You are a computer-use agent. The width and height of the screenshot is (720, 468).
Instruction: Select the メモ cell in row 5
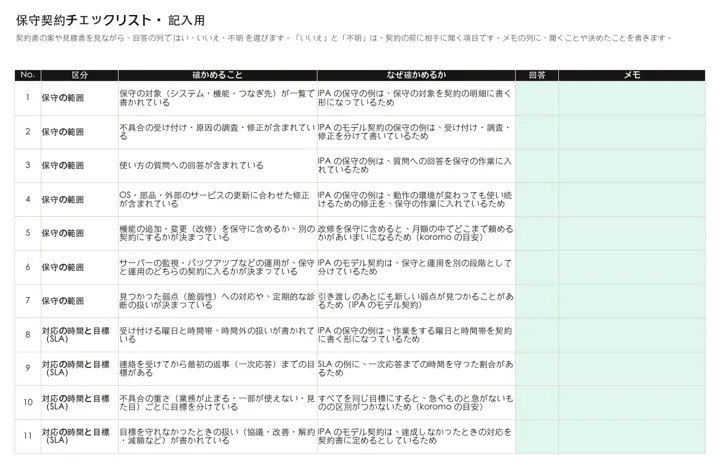point(632,233)
